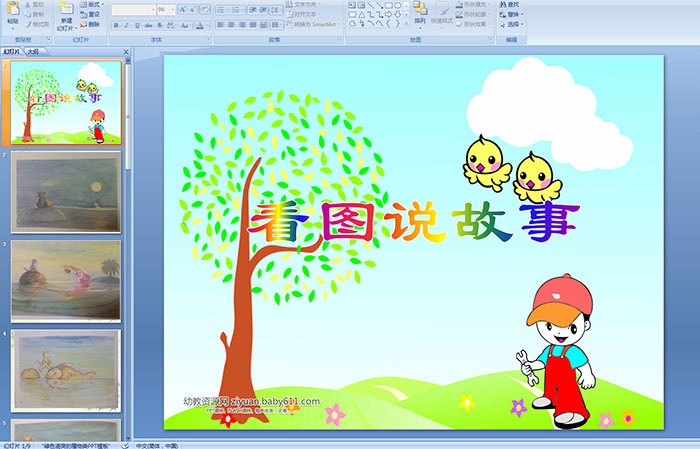Open the Columns dropdown in paragraph group
The image size is (700, 449).
(x=276, y=25)
